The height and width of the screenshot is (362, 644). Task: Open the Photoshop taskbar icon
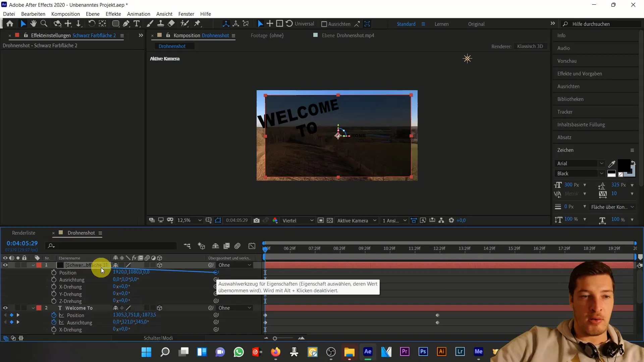click(x=423, y=352)
